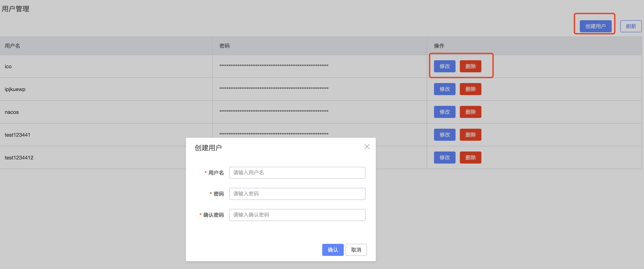Image resolution: width=644 pixels, height=269 pixels.
Task: Select the nacos username cell
Action: coord(106,112)
